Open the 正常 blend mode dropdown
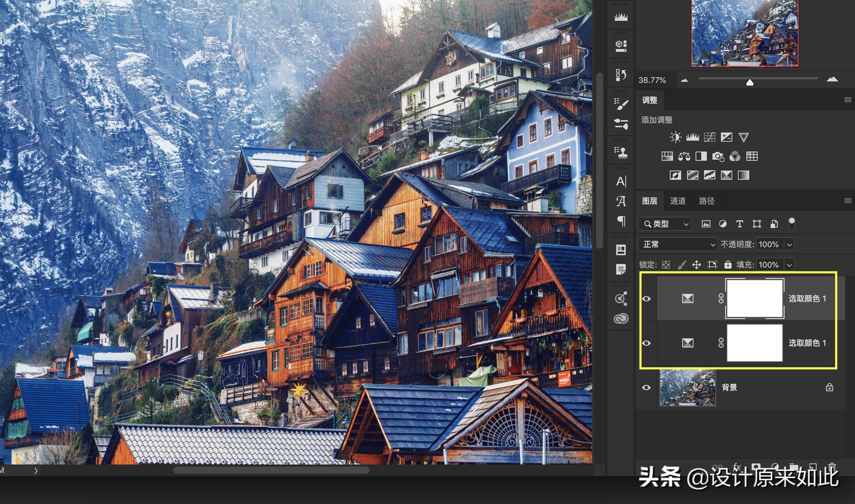This screenshot has height=504, width=855. tap(678, 244)
